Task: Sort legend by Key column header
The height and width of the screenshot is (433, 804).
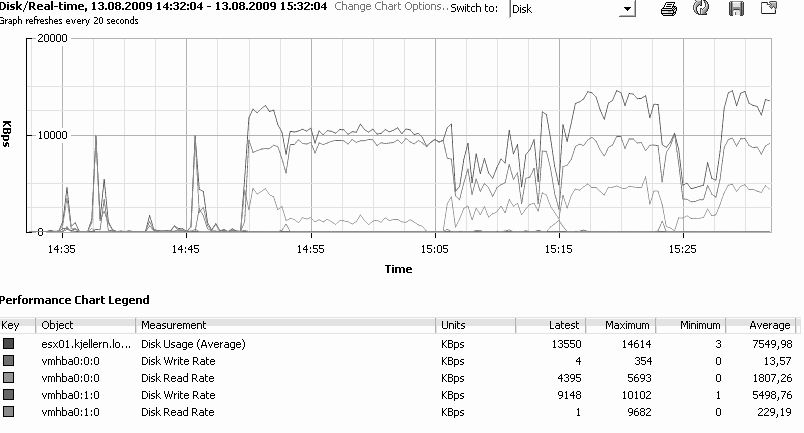Action: coord(17,325)
